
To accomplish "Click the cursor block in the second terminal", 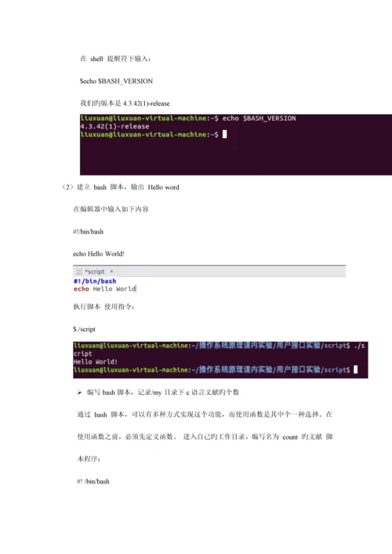I will click(x=356, y=370).
